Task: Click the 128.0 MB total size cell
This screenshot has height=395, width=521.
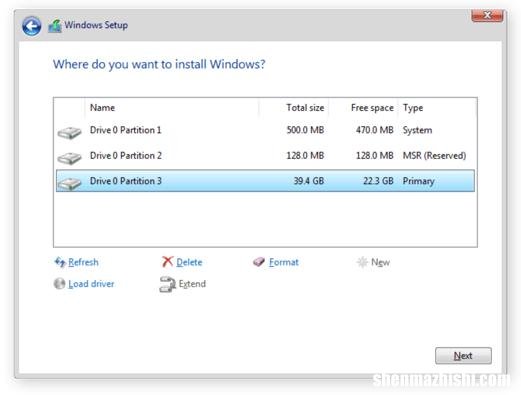Action: point(305,156)
